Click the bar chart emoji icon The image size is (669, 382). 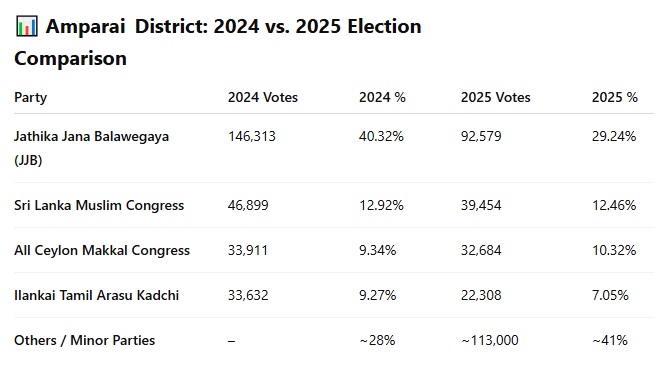click(27, 26)
